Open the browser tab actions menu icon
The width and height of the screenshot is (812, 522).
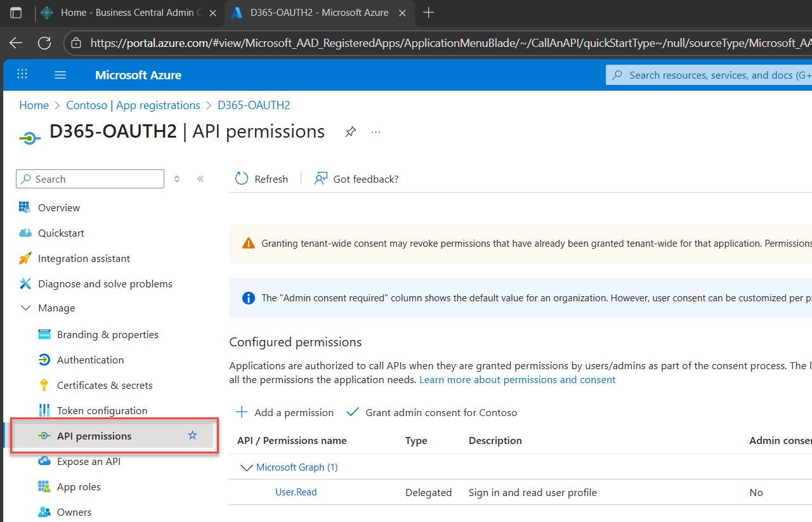point(16,13)
